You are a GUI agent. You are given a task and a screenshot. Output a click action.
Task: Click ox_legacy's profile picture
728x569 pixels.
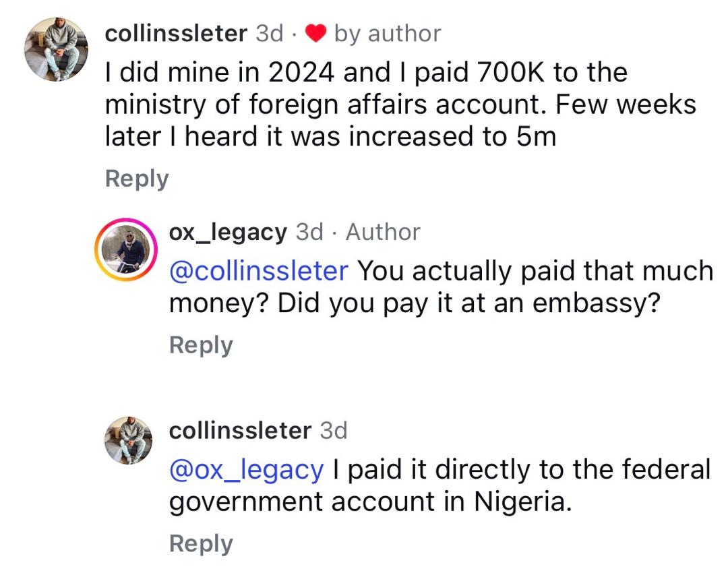[127, 248]
